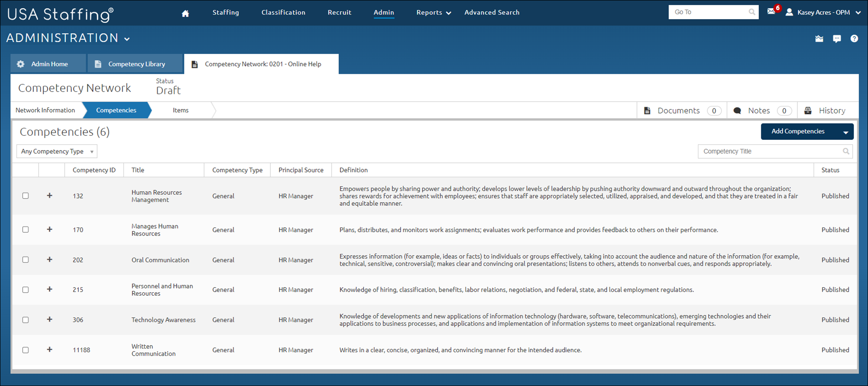Open the Notes panel icon
868x386 pixels.
coord(737,110)
